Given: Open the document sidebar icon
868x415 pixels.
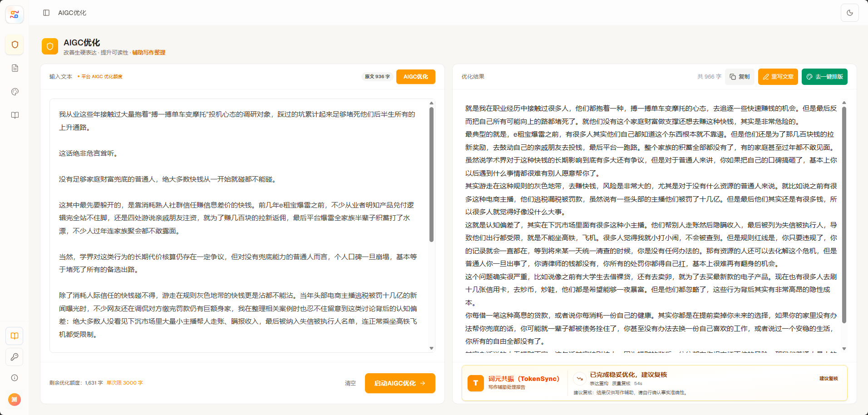Looking at the screenshot, I should [x=15, y=68].
